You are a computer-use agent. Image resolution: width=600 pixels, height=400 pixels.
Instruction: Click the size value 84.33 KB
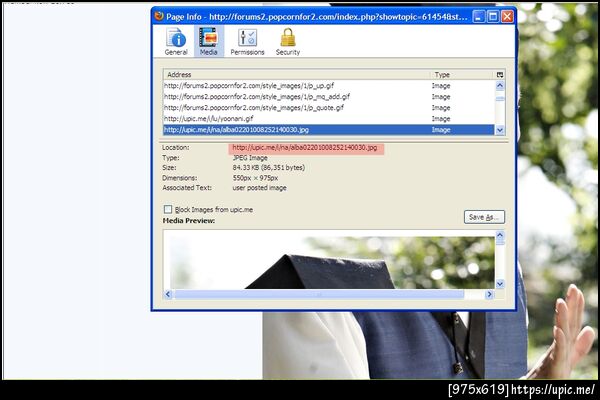coord(269,168)
